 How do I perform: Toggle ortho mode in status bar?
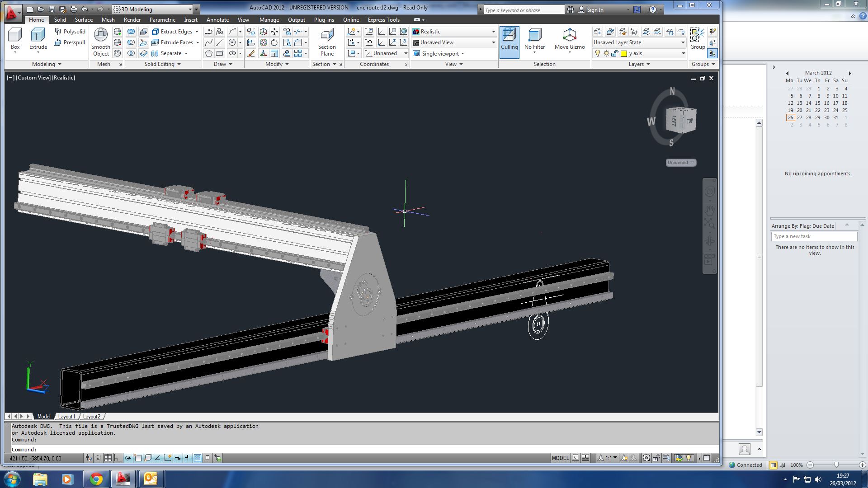[x=118, y=458]
